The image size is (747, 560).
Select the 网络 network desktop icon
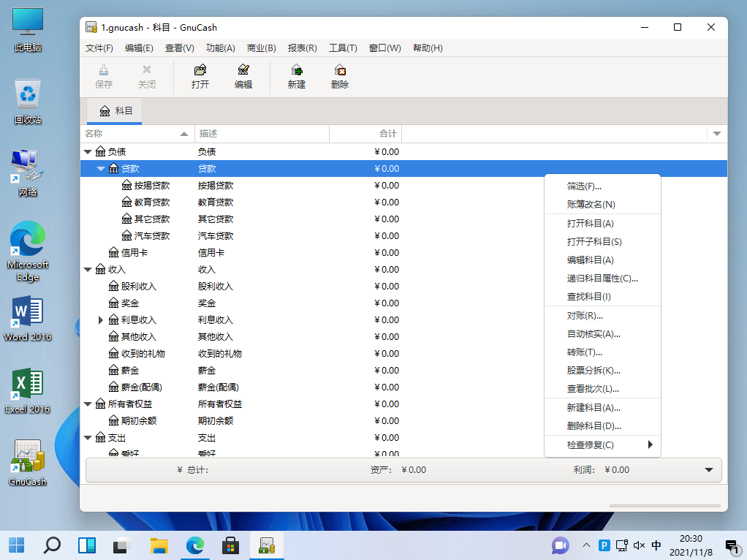tap(28, 173)
